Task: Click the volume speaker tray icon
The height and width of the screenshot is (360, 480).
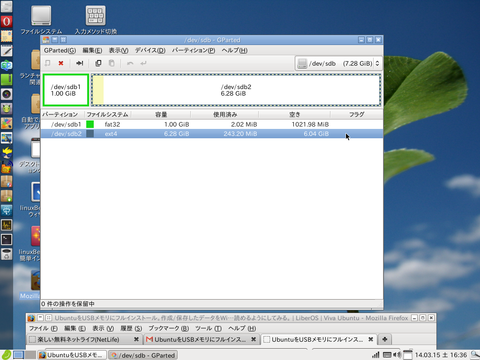Action: point(397,355)
